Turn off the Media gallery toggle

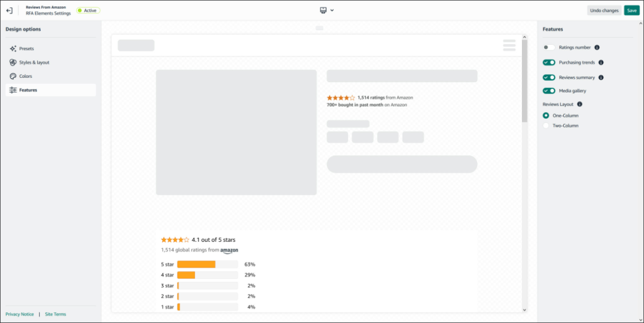(x=549, y=91)
